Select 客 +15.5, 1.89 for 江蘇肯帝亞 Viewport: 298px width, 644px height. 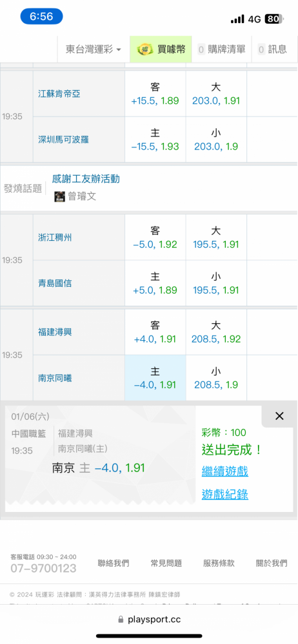[x=155, y=93]
